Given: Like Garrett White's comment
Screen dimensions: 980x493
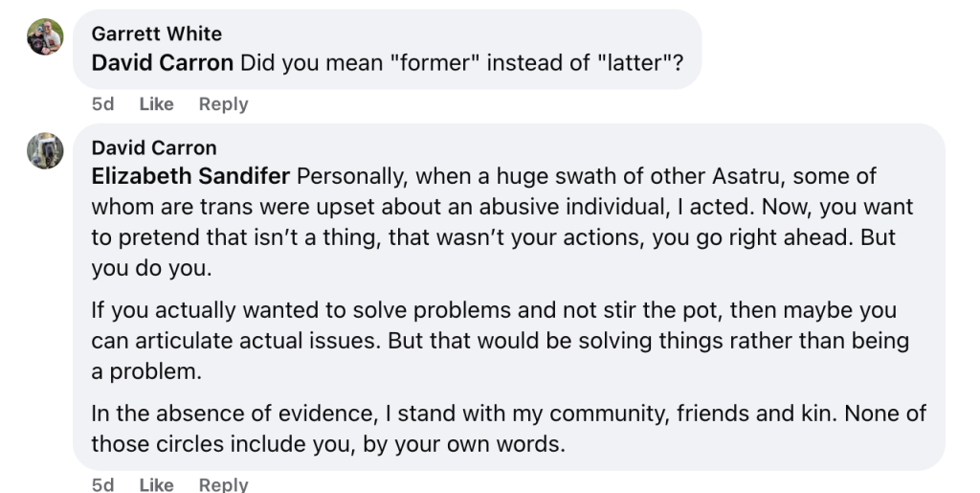Looking at the screenshot, I should 156,104.
